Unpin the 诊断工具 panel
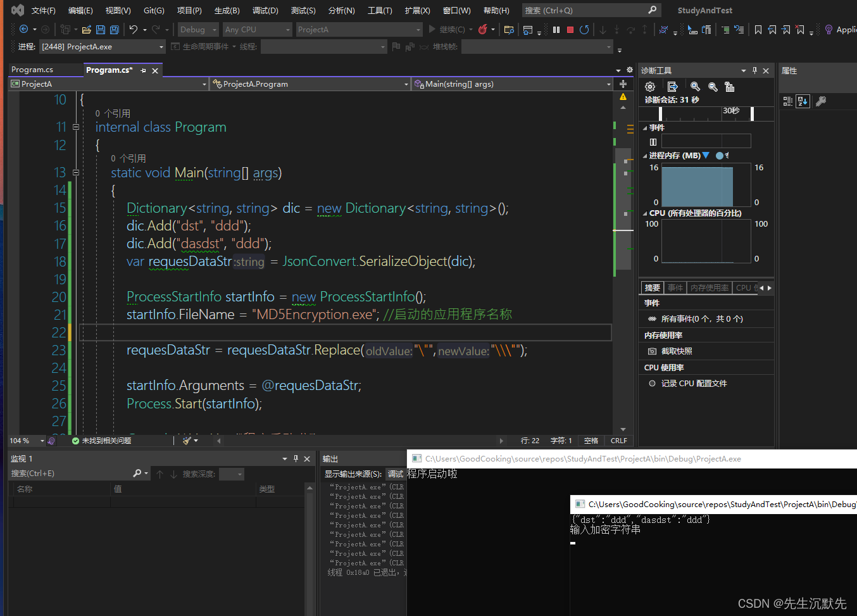 click(755, 70)
